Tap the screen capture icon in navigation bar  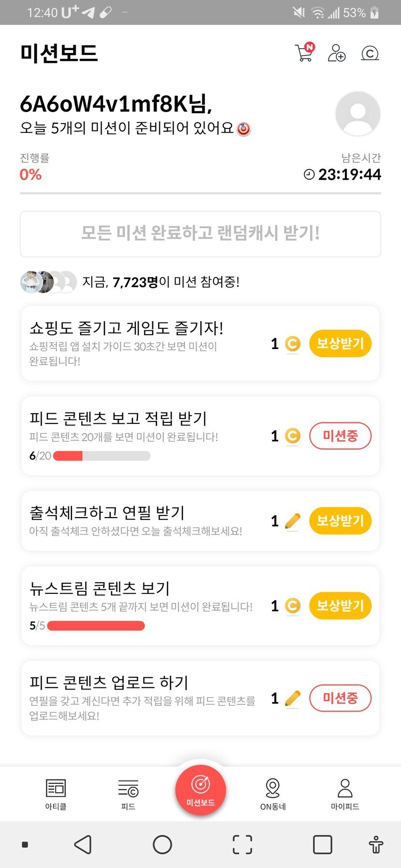pyautogui.click(x=243, y=845)
